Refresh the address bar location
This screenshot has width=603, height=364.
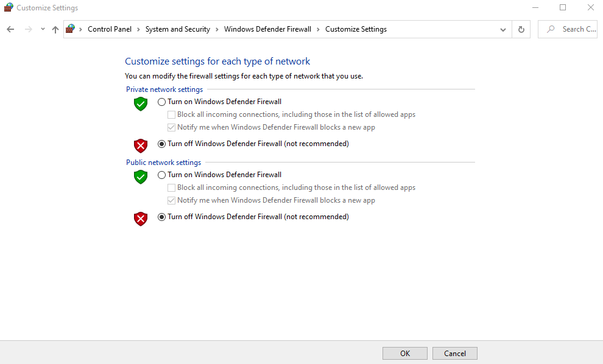pos(521,29)
